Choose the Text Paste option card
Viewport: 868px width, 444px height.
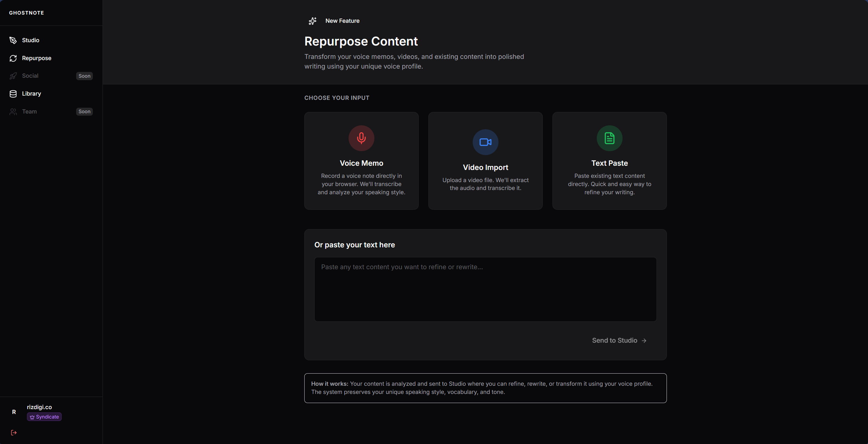[609, 161]
